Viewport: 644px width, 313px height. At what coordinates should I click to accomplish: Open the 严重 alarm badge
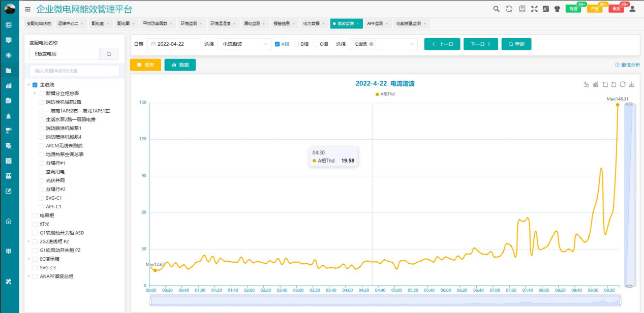(x=595, y=9)
